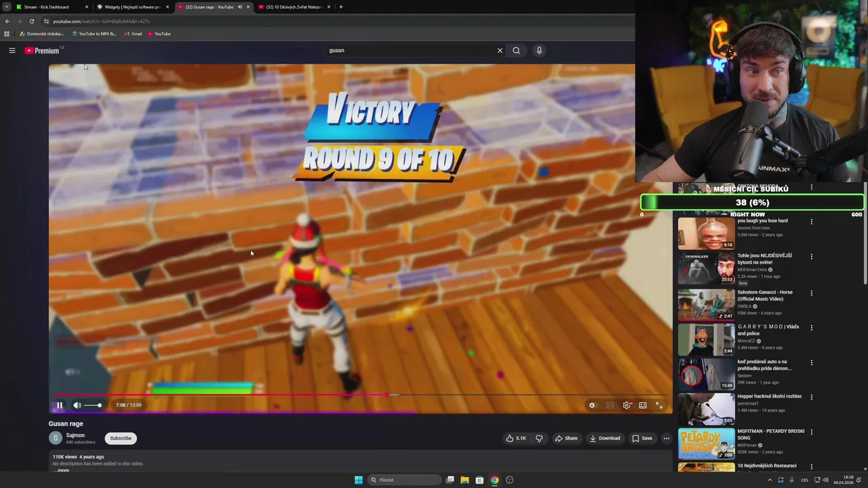The height and width of the screenshot is (488, 868).
Task: Open Chrome from the taskbar
Action: (x=494, y=480)
